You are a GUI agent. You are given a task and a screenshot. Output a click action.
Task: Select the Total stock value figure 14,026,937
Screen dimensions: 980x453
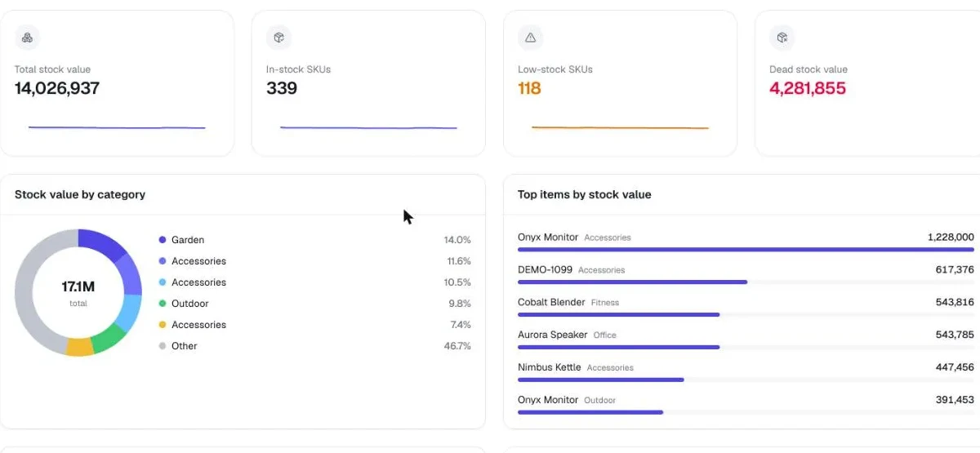[57, 88]
